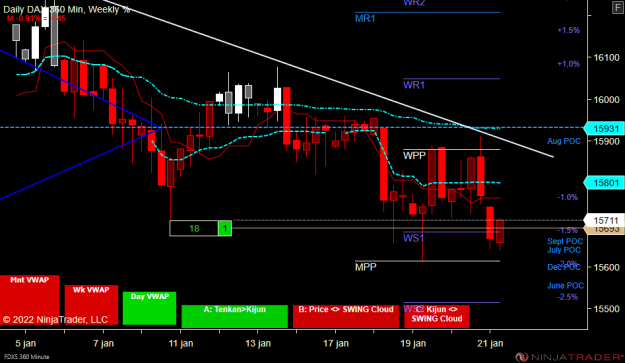Click the 17 jan date on time axis
The width and height of the screenshot is (625, 363).
pos(336,343)
